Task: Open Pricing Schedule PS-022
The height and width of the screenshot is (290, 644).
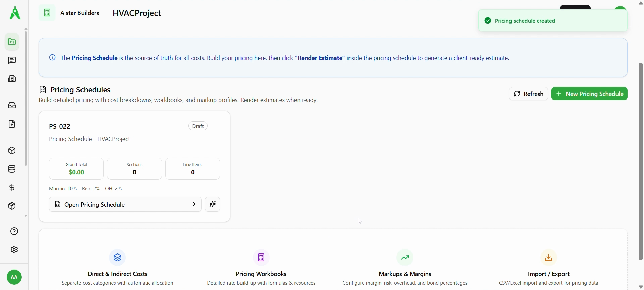Action: [x=125, y=204]
